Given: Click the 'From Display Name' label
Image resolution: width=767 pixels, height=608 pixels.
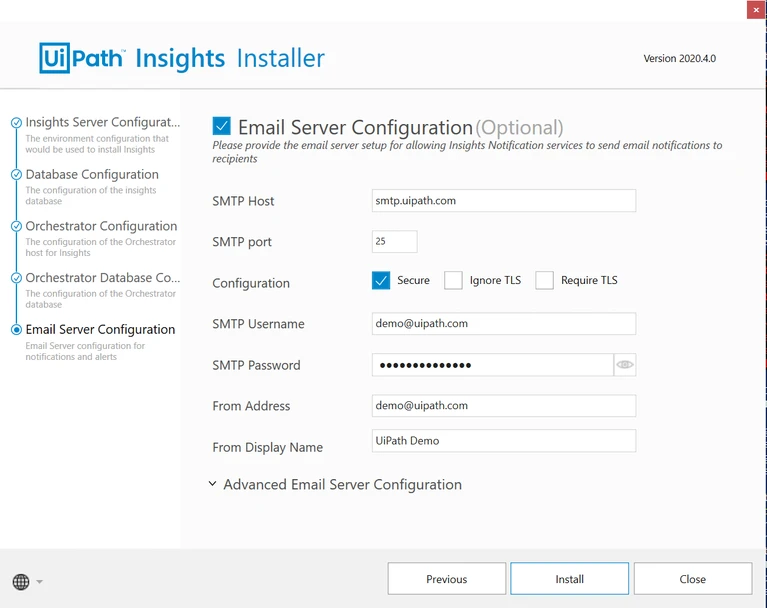Looking at the screenshot, I should [268, 447].
